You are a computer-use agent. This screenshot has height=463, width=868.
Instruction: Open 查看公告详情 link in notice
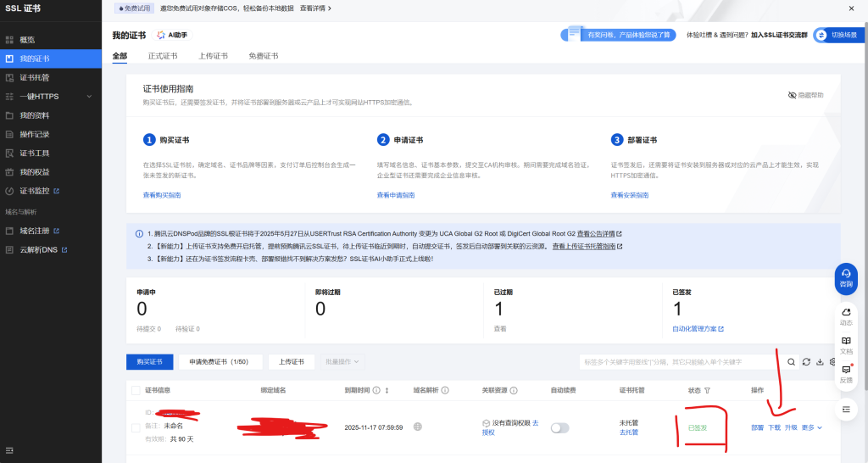(x=599, y=234)
